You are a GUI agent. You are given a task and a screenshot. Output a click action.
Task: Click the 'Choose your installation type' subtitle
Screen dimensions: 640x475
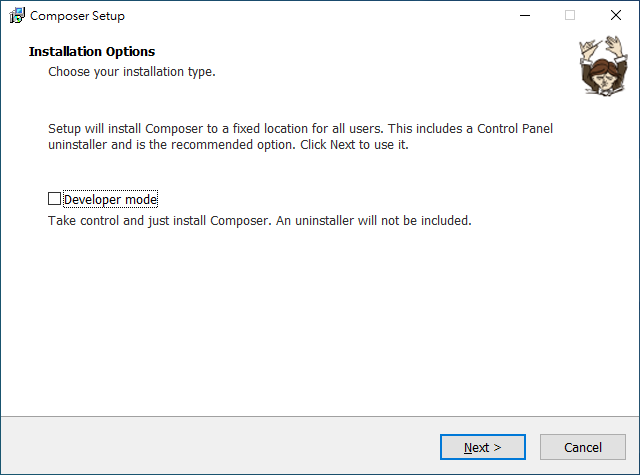pyautogui.click(x=132, y=72)
